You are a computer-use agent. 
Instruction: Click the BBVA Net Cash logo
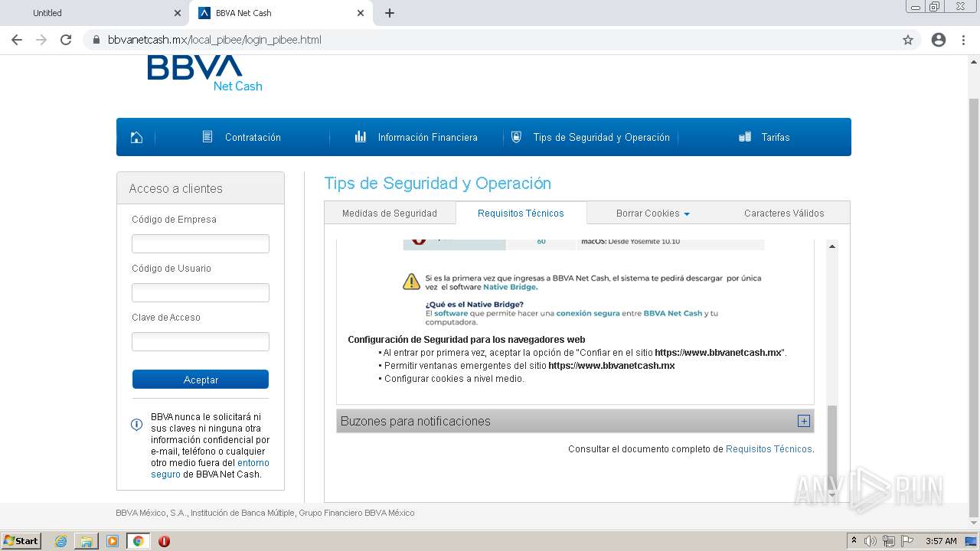205,73
